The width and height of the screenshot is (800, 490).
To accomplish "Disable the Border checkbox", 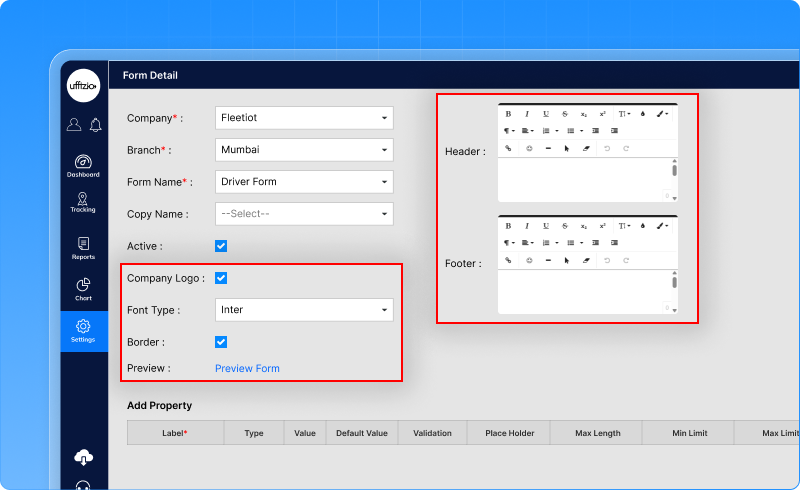I will click(221, 342).
